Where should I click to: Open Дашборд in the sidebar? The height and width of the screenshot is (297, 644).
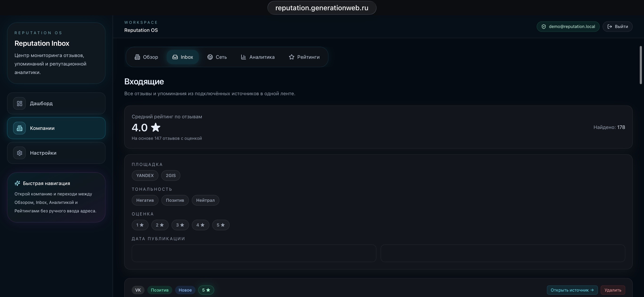(x=56, y=103)
